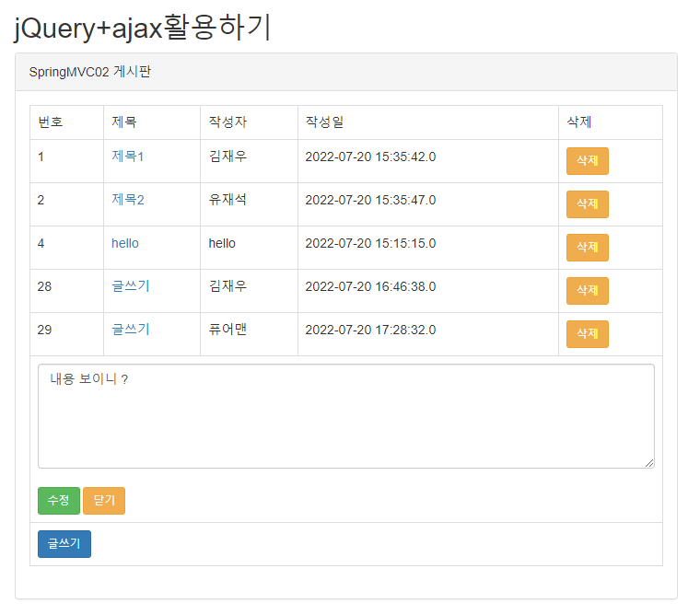Open the 글쓰기 link in row 28
This screenshot has height=615, width=700.
131,286
